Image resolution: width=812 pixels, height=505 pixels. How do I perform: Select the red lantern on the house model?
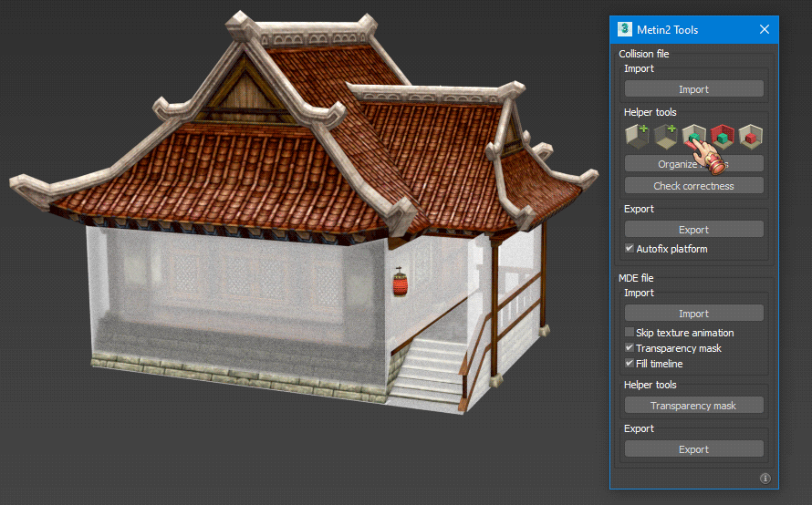400,283
